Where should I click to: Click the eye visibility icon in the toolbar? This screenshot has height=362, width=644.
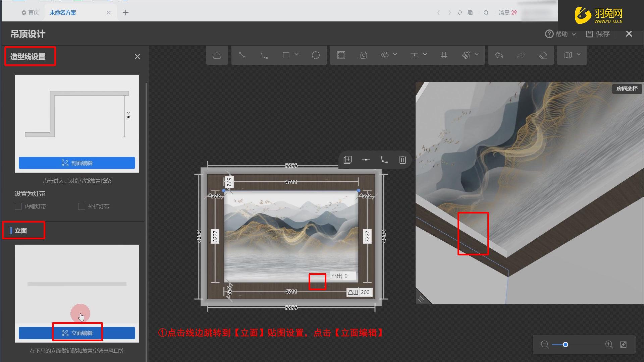[385, 55]
